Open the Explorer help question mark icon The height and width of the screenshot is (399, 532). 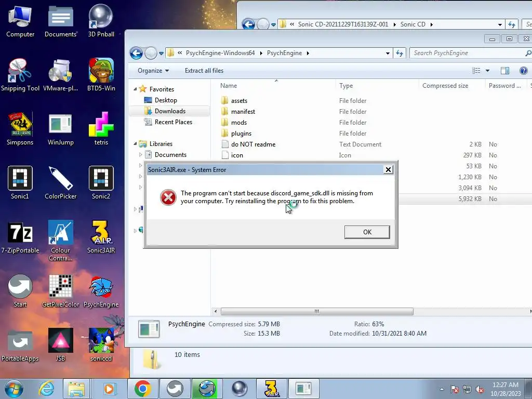click(523, 71)
